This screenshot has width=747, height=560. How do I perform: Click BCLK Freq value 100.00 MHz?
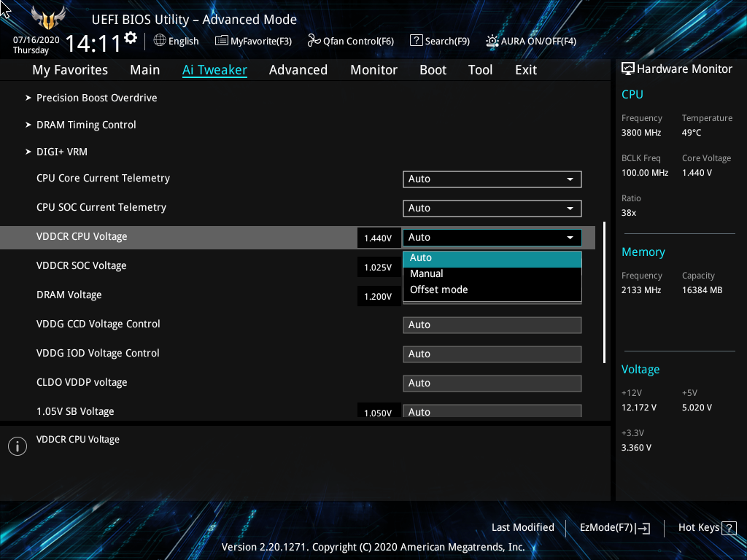(x=645, y=173)
